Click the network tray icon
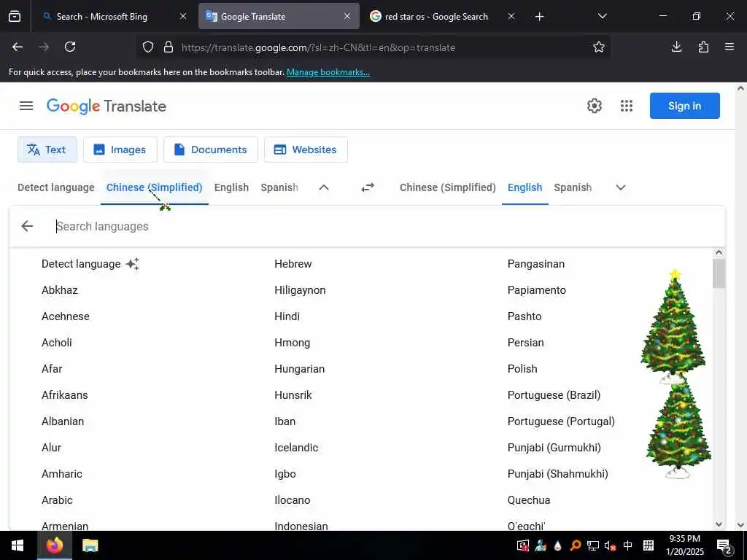This screenshot has width=747, height=560. click(592, 545)
